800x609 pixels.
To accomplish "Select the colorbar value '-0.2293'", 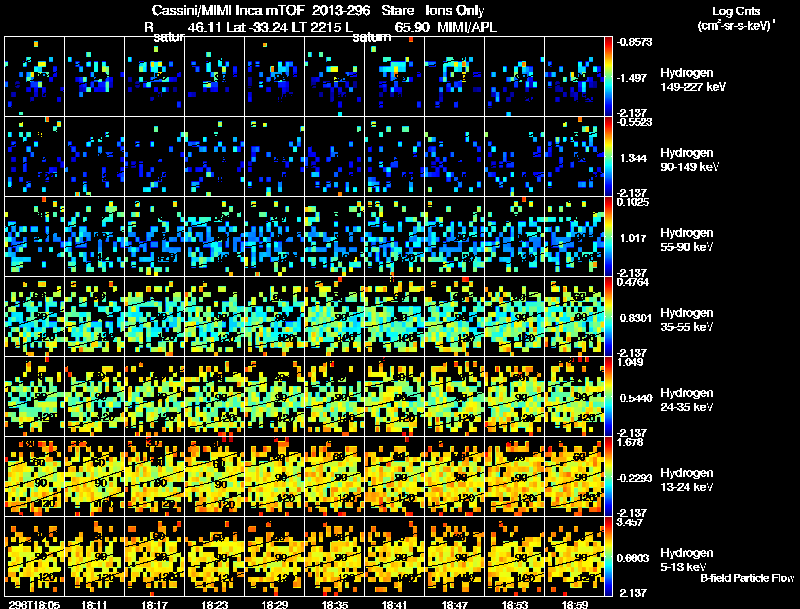I will [x=634, y=478].
